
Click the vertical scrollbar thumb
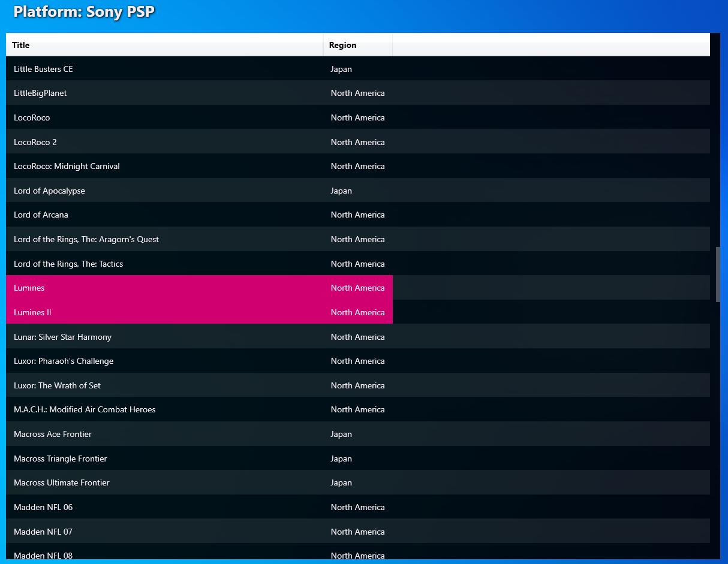point(718,274)
